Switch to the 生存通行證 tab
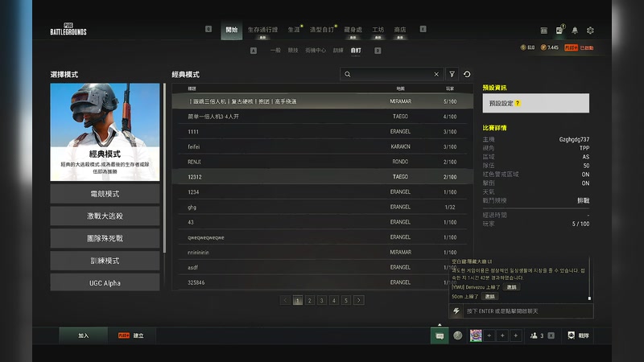The height and width of the screenshot is (362, 644). pyautogui.click(x=262, y=30)
